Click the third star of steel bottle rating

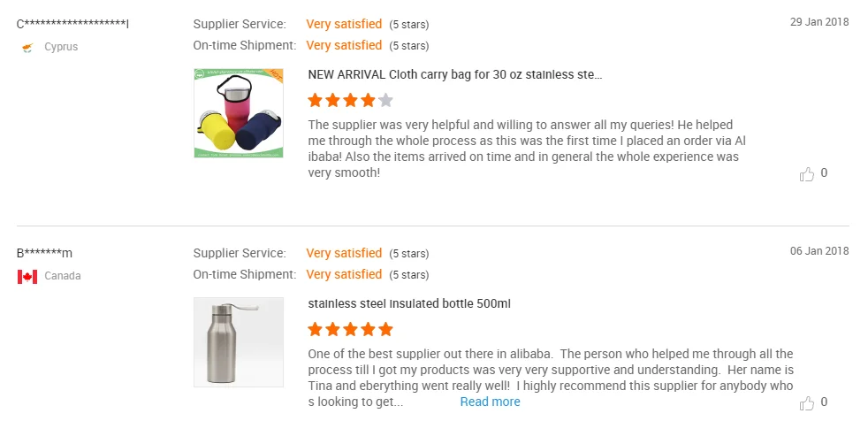point(350,329)
